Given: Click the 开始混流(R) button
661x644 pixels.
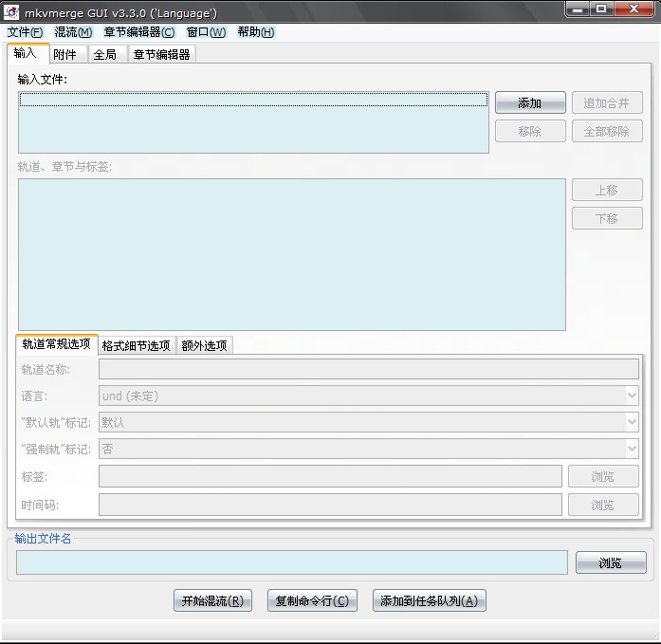Looking at the screenshot, I should point(212,600).
